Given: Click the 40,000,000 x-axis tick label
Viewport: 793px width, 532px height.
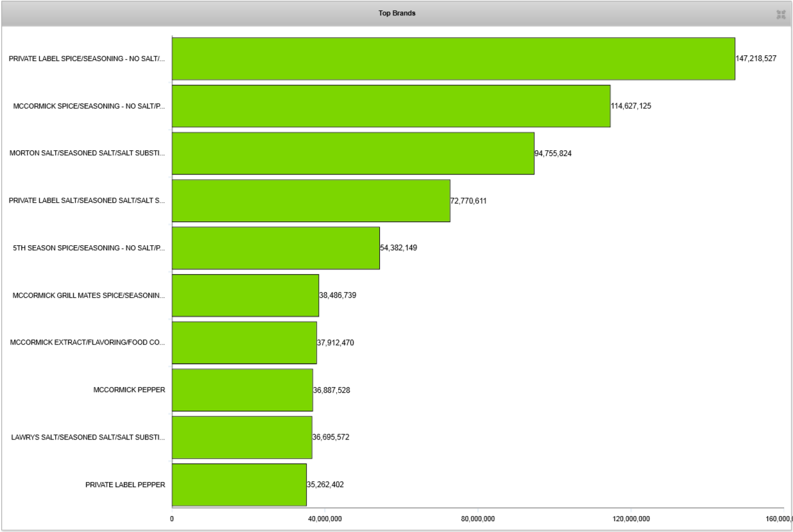Looking at the screenshot, I should tap(325, 519).
